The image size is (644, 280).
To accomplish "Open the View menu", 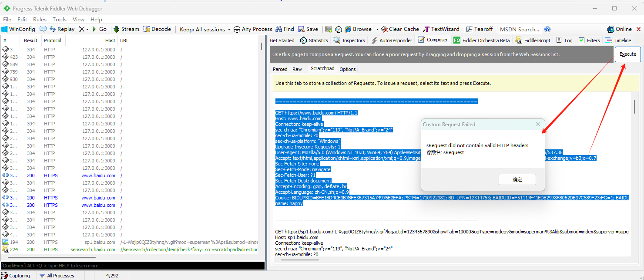I will [x=78, y=19].
